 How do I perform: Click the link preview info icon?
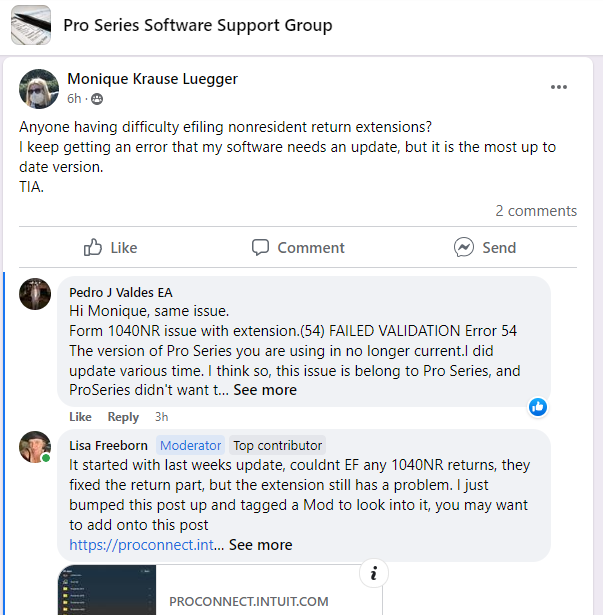pyautogui.click(x=373, y=573)
